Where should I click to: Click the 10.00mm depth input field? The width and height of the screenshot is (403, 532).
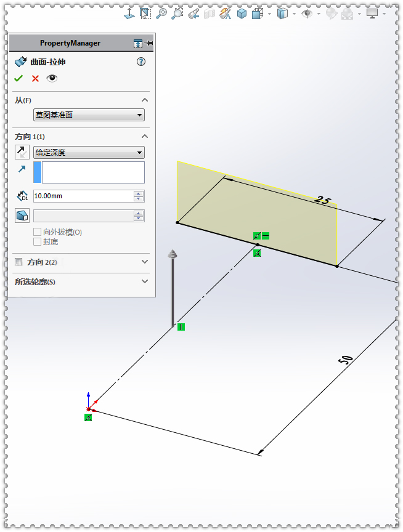coord(83,196)
